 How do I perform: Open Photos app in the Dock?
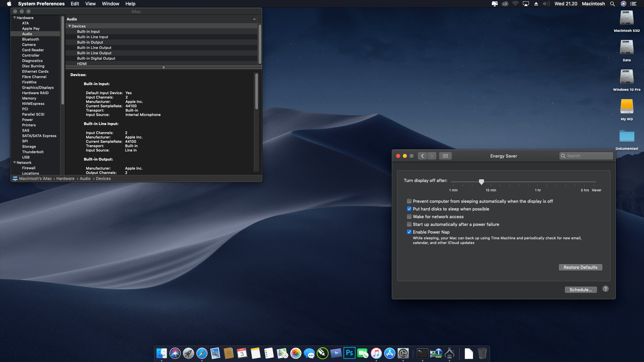(x=296, y=353)
